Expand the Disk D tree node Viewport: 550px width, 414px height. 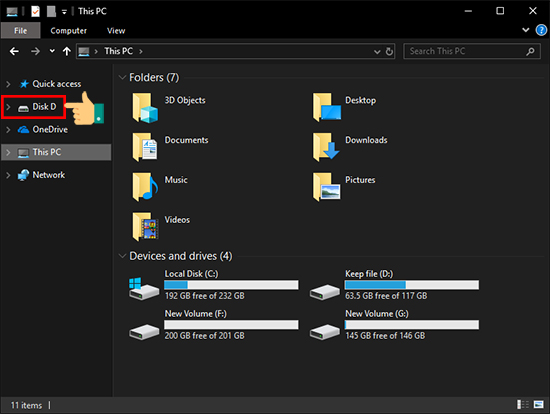point(8,107)
